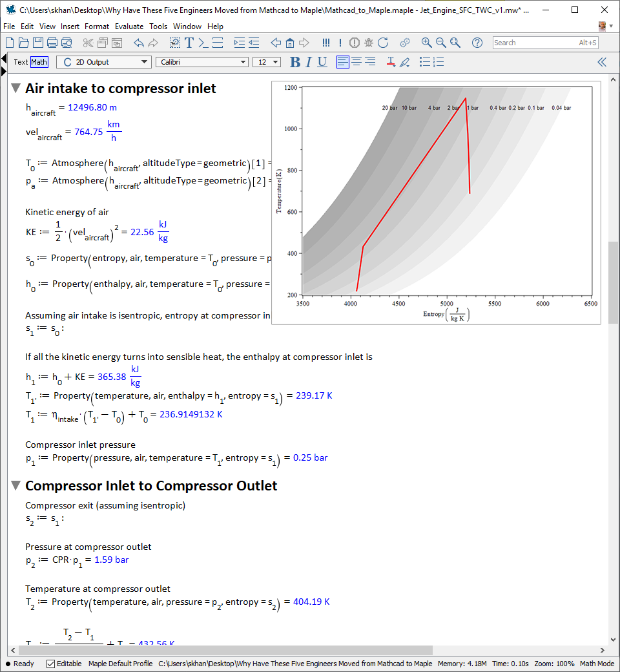Open the Calibri font dropdown
This screenshot has height=672, width=620.
point(201,62)
